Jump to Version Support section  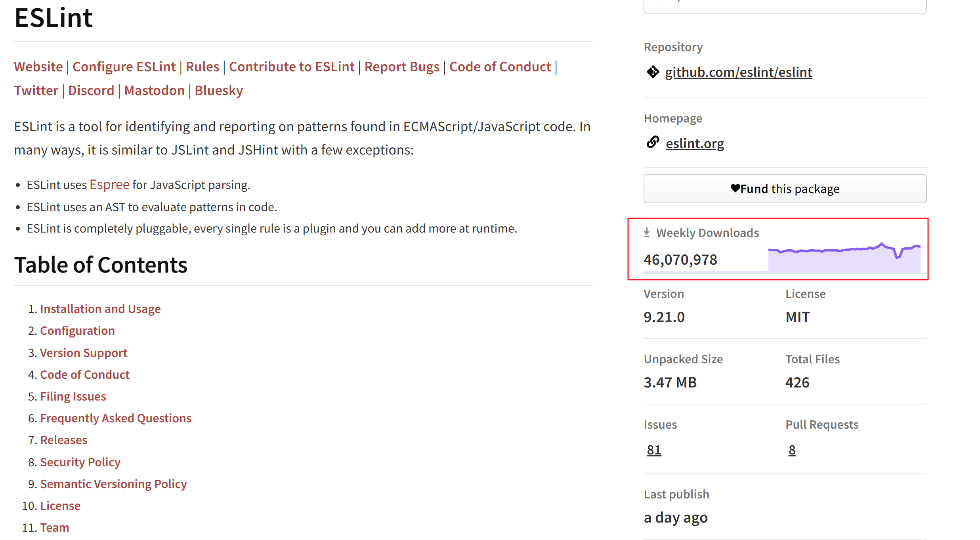(84, 353)
